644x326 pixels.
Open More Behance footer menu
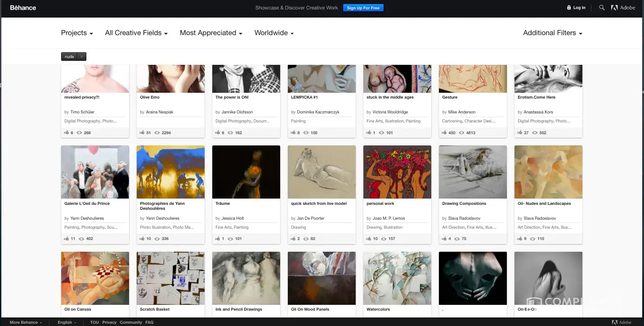[26, 322]
